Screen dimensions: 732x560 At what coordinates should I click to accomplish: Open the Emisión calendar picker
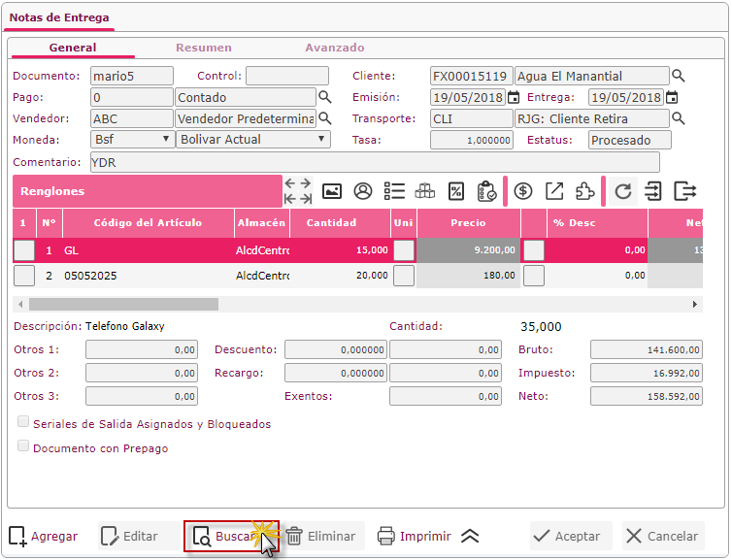click(x=514, y=97)
